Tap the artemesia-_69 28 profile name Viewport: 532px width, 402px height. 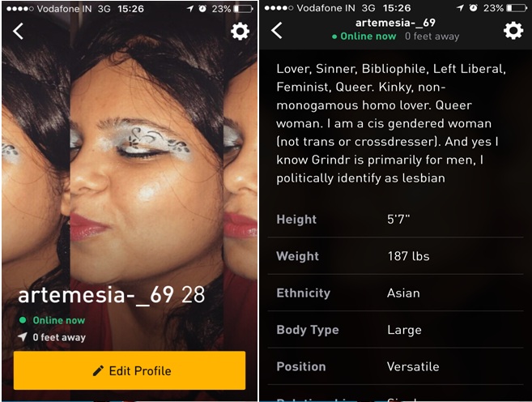[x=111, y=294]
